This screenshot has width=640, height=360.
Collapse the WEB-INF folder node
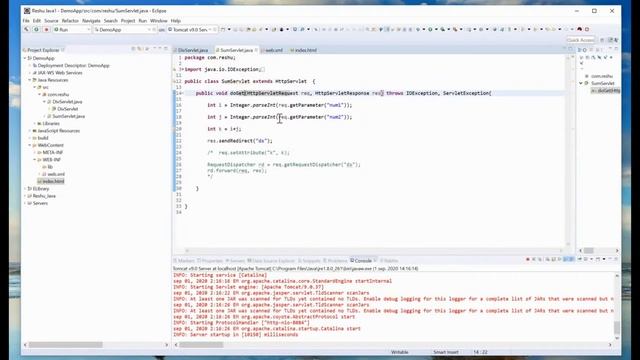pos(35,160)
